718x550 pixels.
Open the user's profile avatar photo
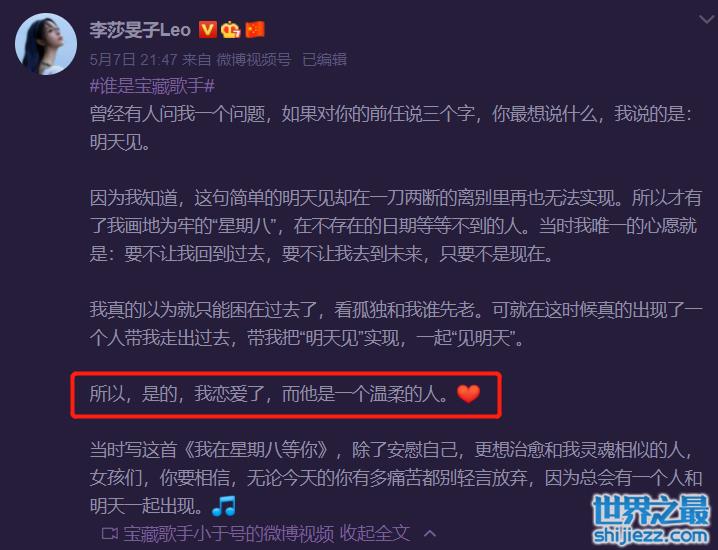(x=46, y=44)
